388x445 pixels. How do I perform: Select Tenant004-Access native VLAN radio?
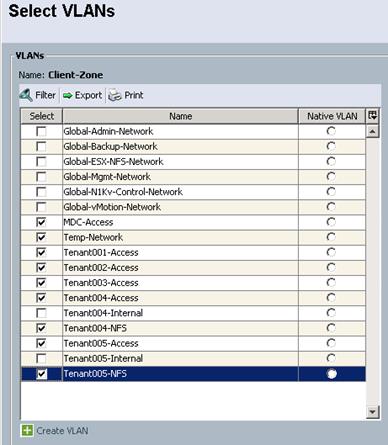point(331,298)
